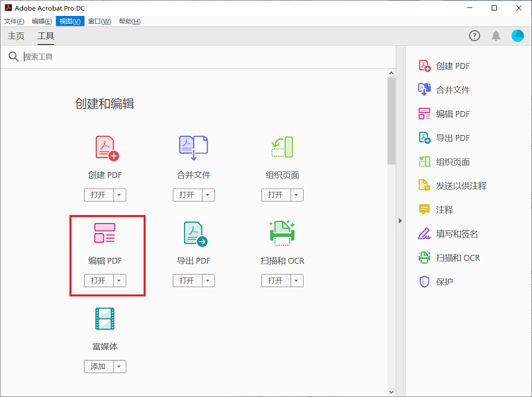Click the 注释 label in sidebar

(445, 210)
